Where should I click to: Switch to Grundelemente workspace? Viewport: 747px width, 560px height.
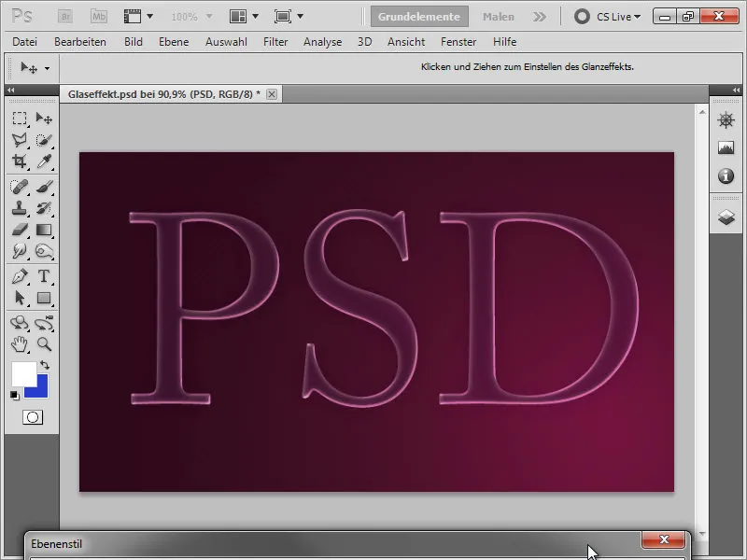(419, 17)
